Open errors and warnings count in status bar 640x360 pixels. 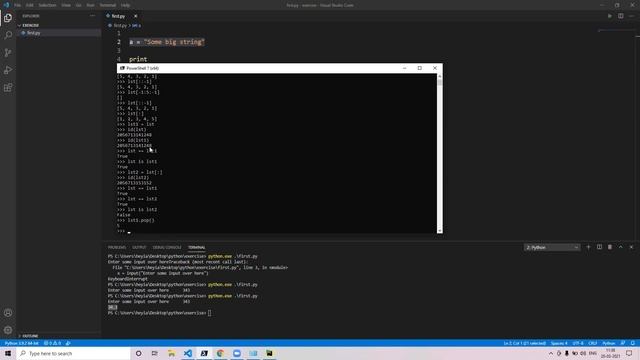52,343
